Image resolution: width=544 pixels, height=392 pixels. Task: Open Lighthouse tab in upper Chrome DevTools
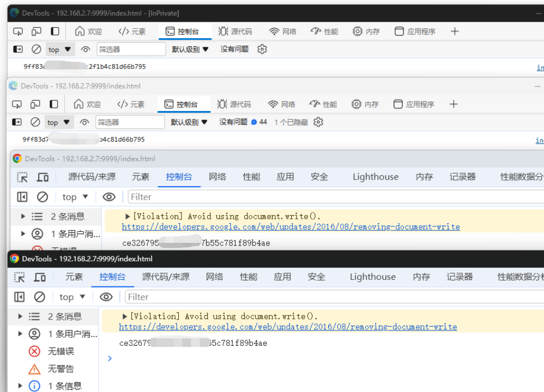coord(376,177)
